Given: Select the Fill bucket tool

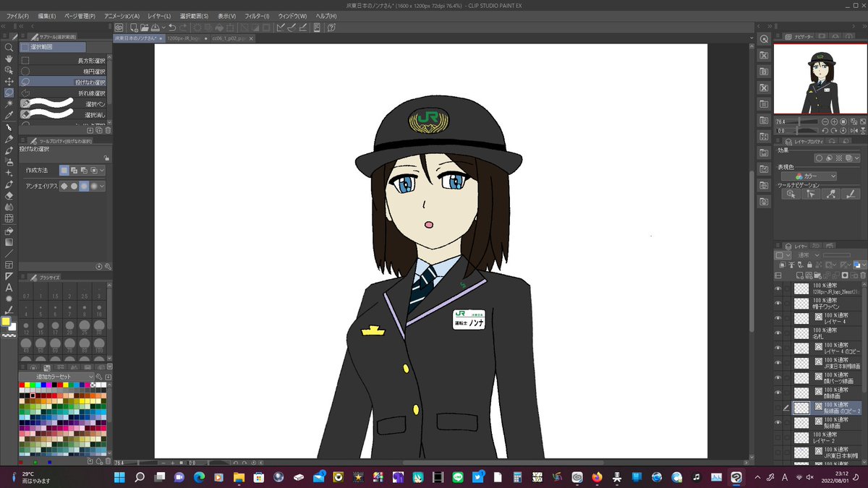Looking at the screenshot, I should [9, 231].
